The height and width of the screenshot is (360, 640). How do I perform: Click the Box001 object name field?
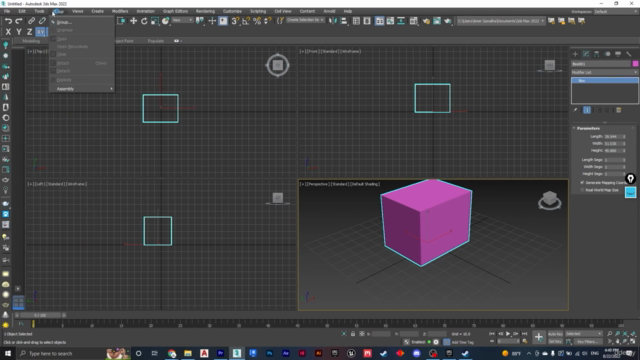tap(601, 64)
